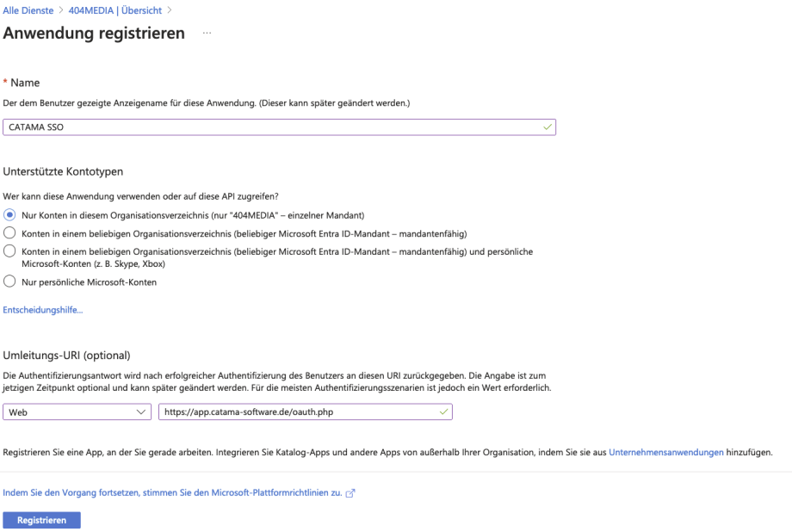This screenshot has width=792, height=532.
Task: Click the 'Unterstützte Kontotypen' section heading
Action: point(63,171)
